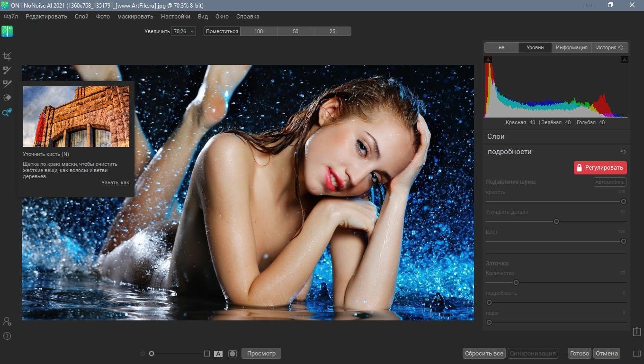644x364 pixels.
Task: Toggle the mask view circle button
Action: [x=232, y=354]
